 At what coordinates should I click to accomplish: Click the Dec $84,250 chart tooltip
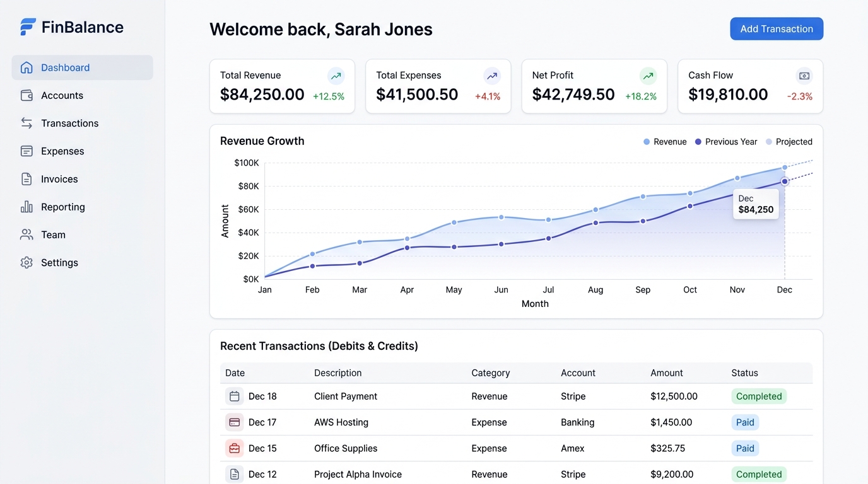pos(756,204)
